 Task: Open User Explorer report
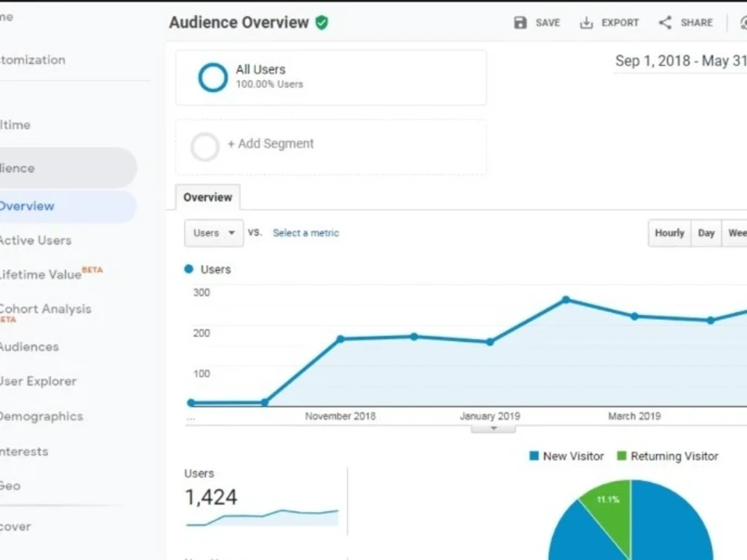pos(38,382)
